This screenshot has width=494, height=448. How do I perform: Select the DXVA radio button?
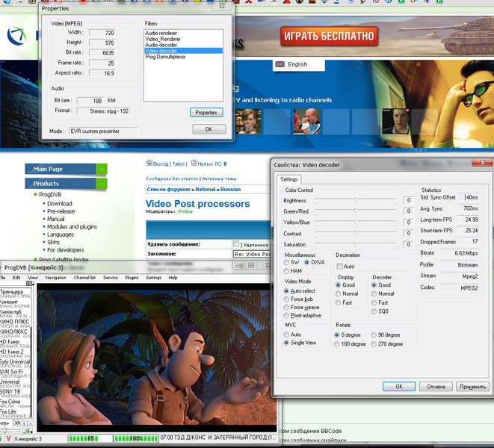pyautogui.click(x=307, y=262)
